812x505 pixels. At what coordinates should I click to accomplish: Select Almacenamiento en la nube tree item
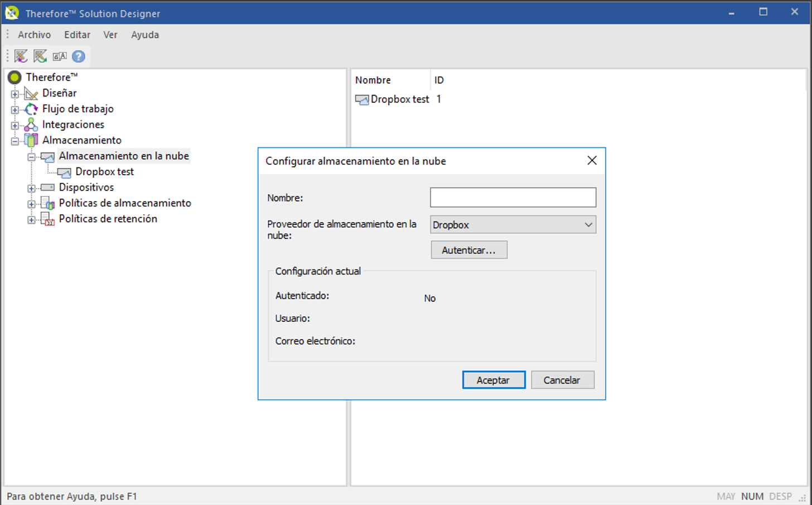pos(124,156)
